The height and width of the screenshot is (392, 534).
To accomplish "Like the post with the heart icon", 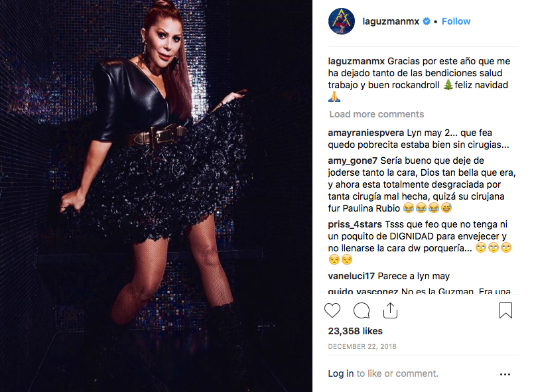I will tap(332, 310).
